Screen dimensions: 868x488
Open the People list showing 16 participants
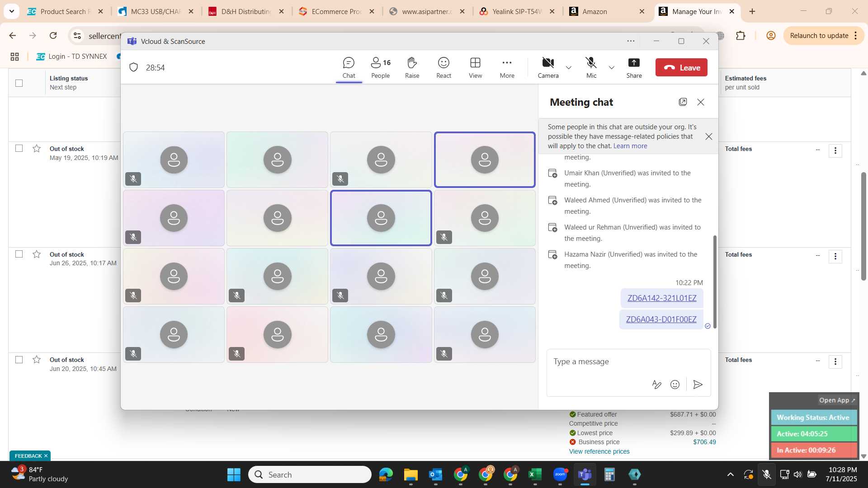point(381,68)
